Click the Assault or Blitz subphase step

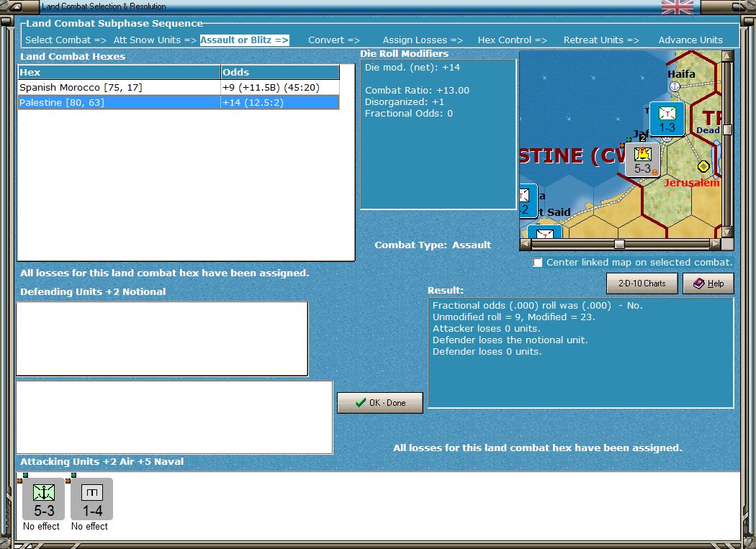245,40
